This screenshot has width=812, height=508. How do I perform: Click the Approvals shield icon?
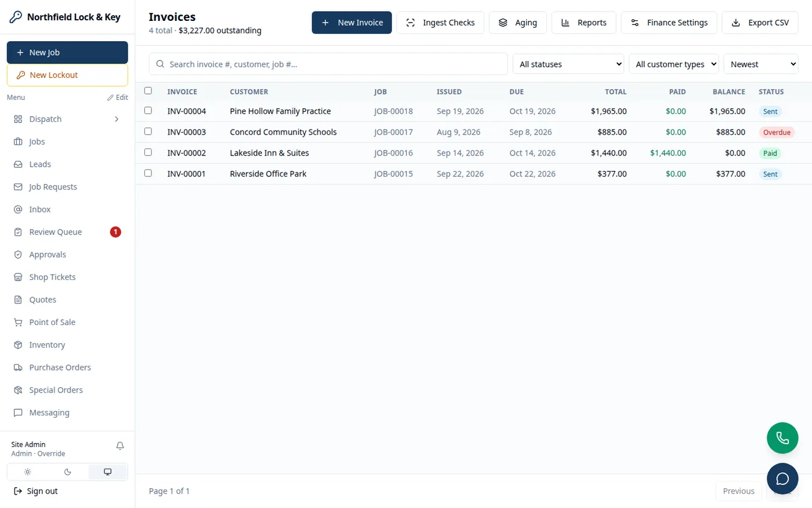(18, 255)
